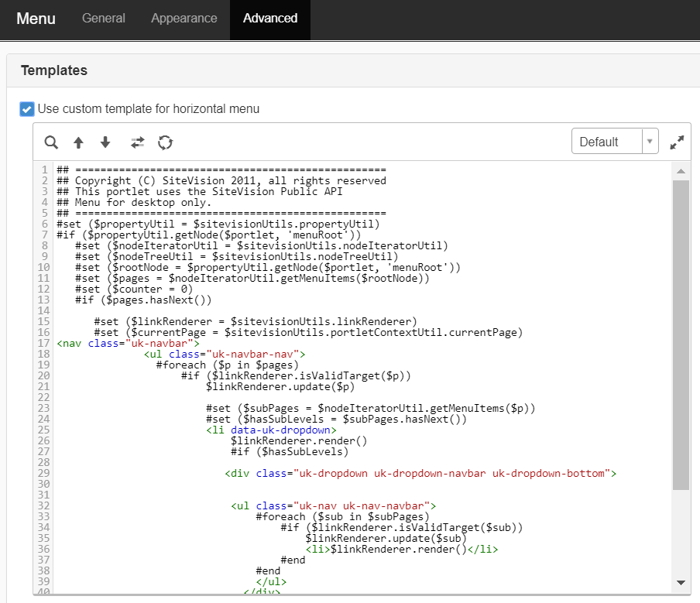This screenshot has height=603, width=700.
Task: Click the down arrow find-next icon
Action: tap(105, 142)
